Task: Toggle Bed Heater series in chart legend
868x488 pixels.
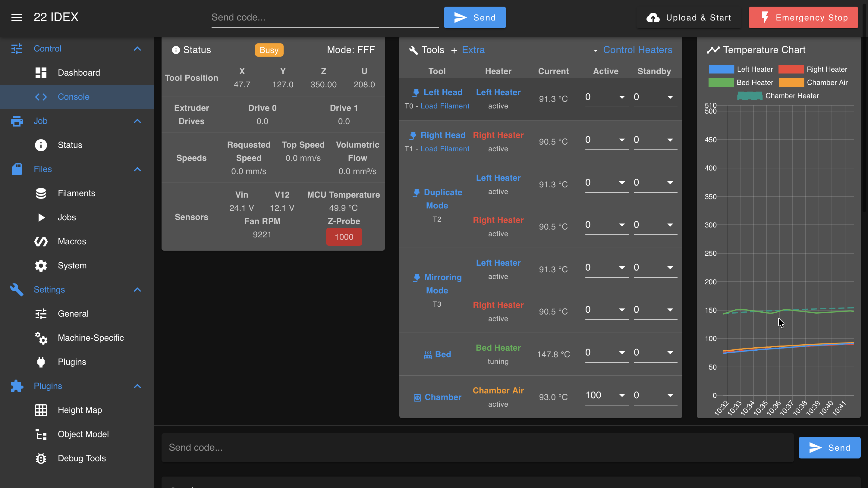Action: tap(741, 83)
